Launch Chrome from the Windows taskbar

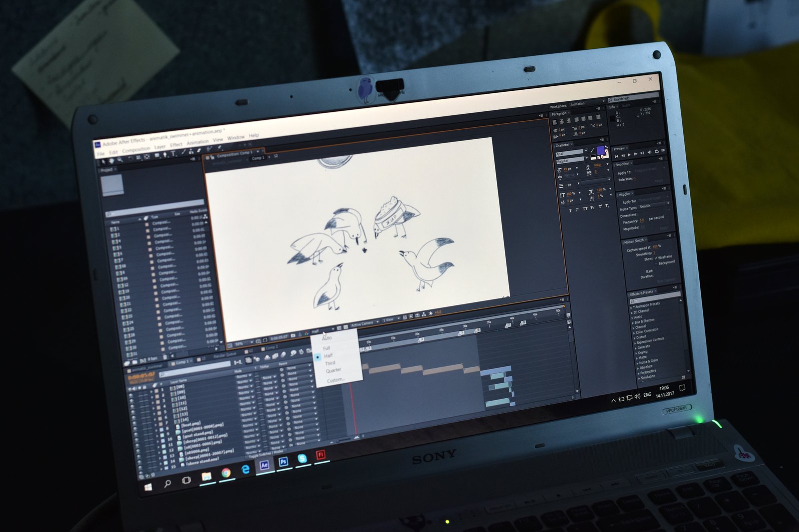(x=226, y=473)
